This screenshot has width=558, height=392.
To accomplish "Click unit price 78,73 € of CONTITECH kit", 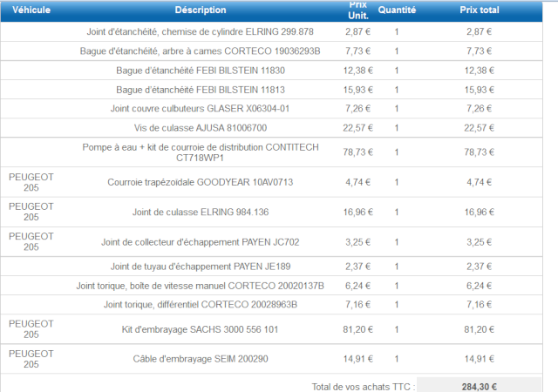I will pyautogui.click(x=358, y=152).
